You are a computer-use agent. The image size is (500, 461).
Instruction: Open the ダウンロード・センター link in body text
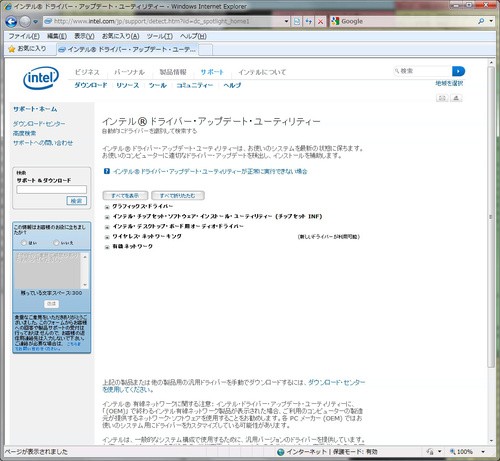pos(336,382)
